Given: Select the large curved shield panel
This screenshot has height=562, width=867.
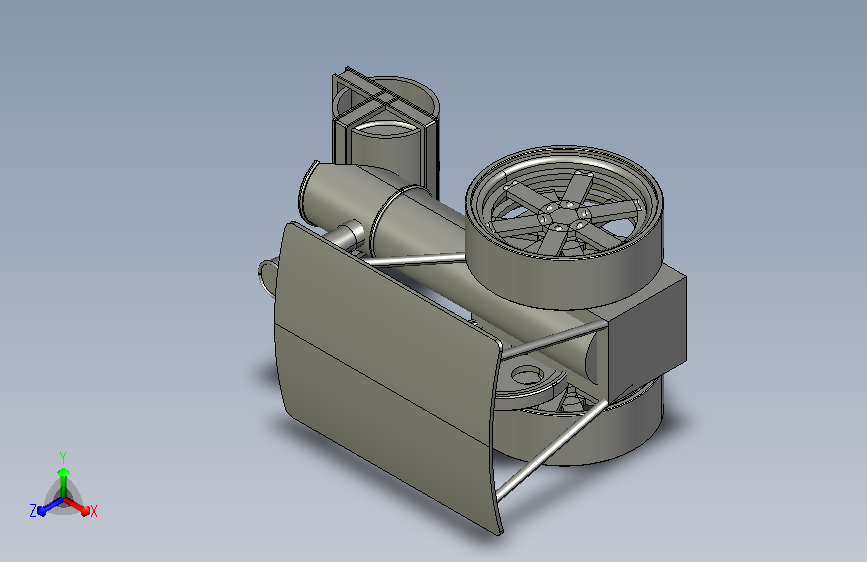Looking at the screenshot, I should tap(387, 376).
